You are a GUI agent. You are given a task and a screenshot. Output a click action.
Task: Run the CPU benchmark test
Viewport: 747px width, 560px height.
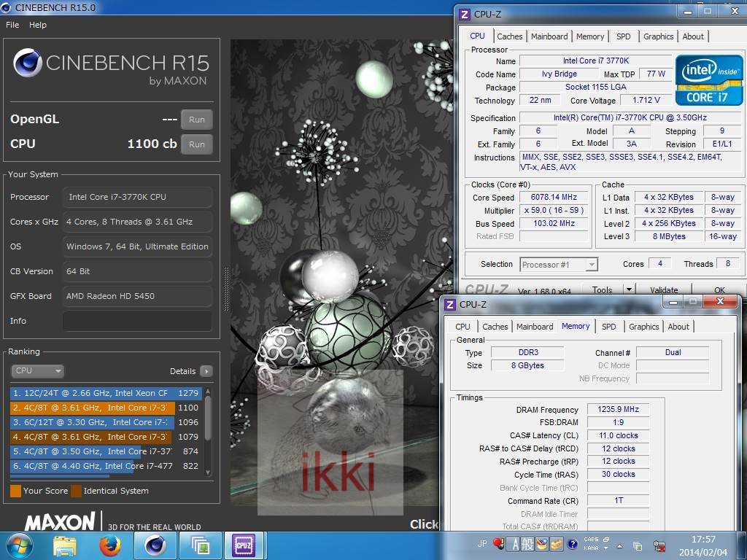tap(197, 144)
